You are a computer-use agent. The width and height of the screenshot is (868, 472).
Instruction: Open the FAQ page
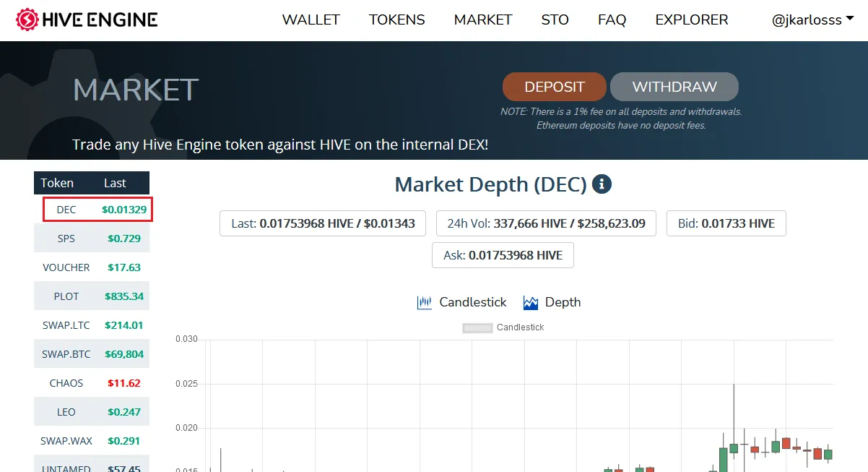612,20
